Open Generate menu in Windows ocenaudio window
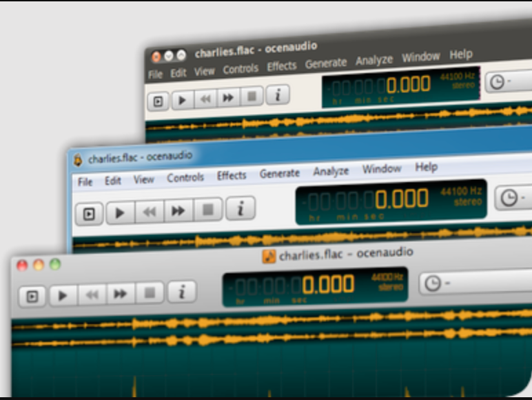The height and width of the screenshot is (400, 532). click(279, 173)
